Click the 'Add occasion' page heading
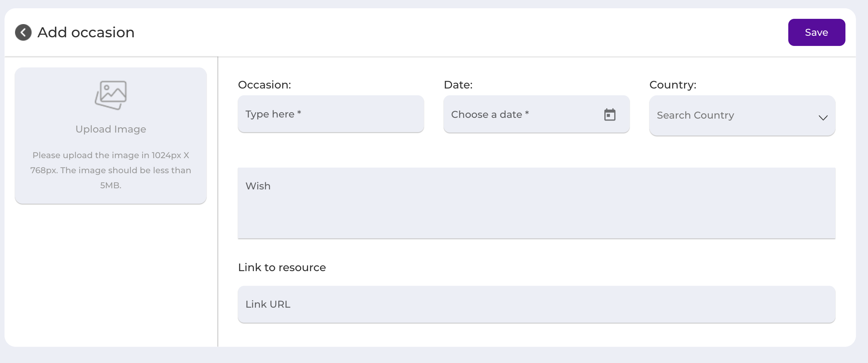 [86, 32]
